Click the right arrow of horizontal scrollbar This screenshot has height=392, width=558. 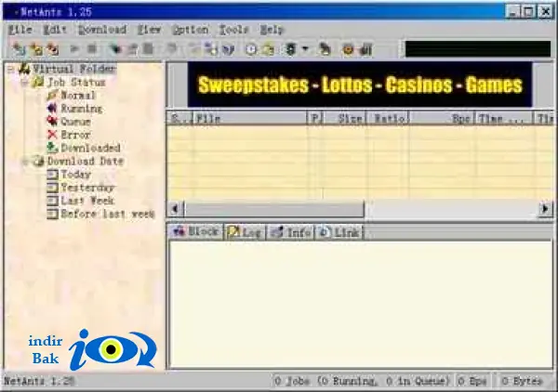[545, 209]
